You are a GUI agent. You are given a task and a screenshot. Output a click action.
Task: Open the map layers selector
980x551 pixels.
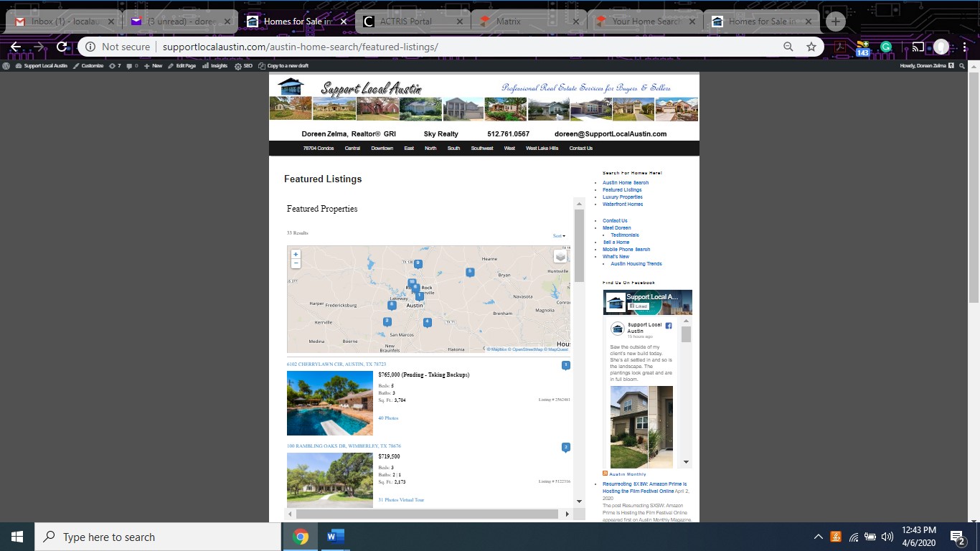[560, 256]
